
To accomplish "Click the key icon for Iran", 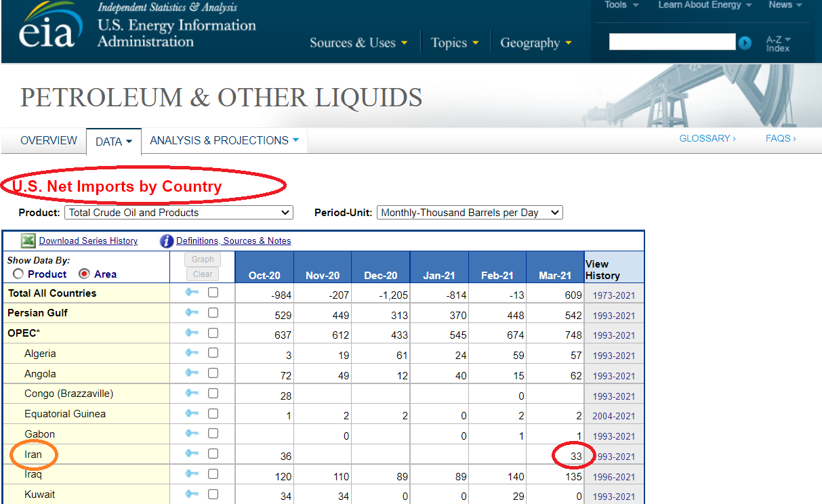I will pos(192,454).
